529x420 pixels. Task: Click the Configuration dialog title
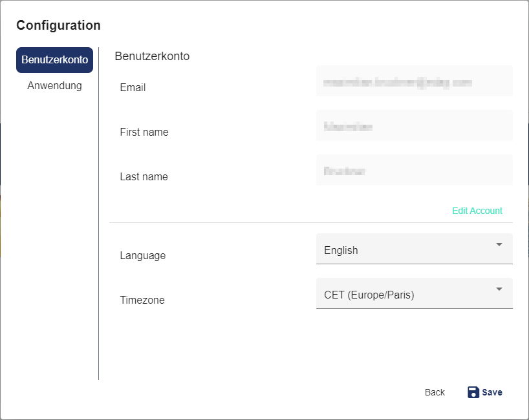[x=58, y=25]
